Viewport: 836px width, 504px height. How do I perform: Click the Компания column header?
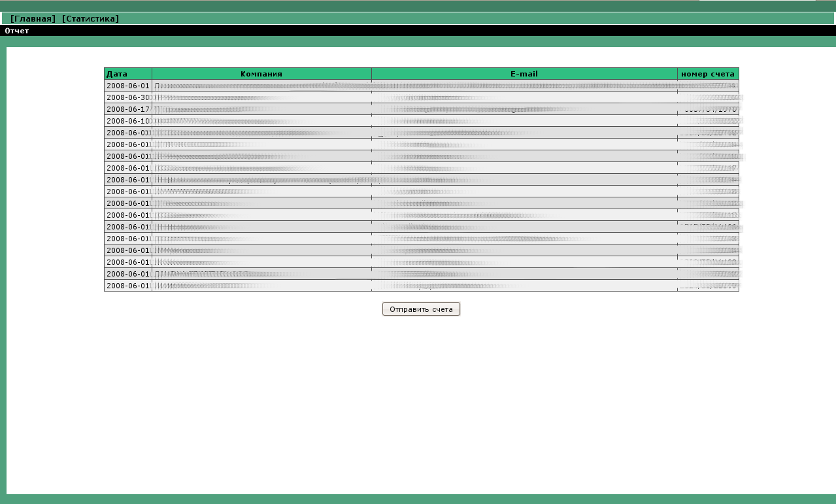tap(261, 74)
